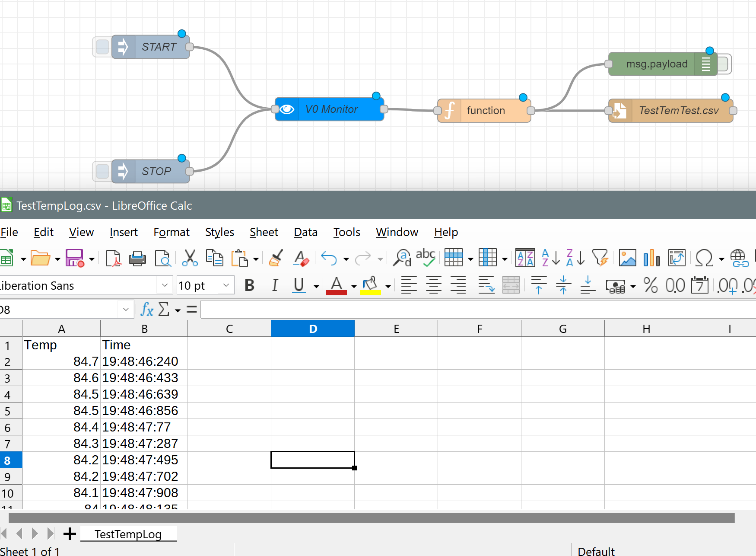The height and width of the screenshot is (556, 756).
Task: Open the File menu
Action: tap(9, 232)
